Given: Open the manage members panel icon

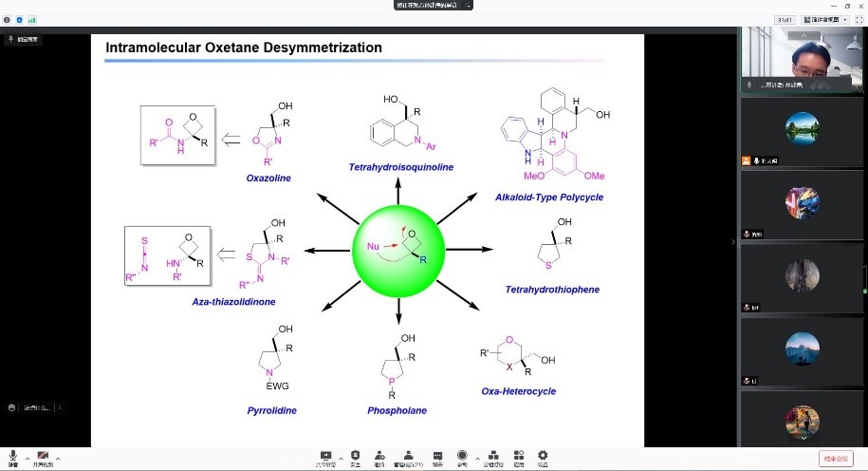Looking at the screenshot, I should [409, 457].
